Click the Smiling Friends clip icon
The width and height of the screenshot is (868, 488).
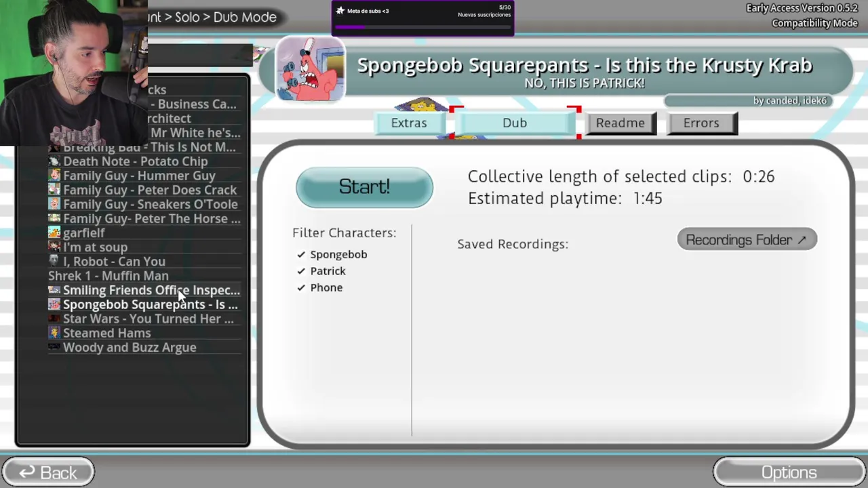coord(54,290)
